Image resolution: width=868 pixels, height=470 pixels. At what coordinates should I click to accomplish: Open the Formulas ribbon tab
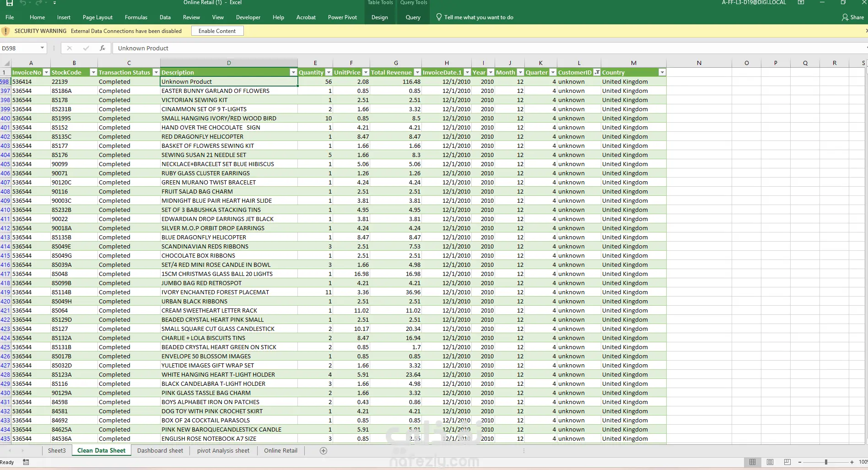tap(136, 17)
